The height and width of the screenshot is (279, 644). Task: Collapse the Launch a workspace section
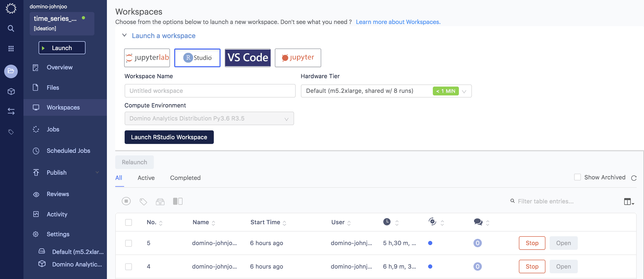[125, 35]
